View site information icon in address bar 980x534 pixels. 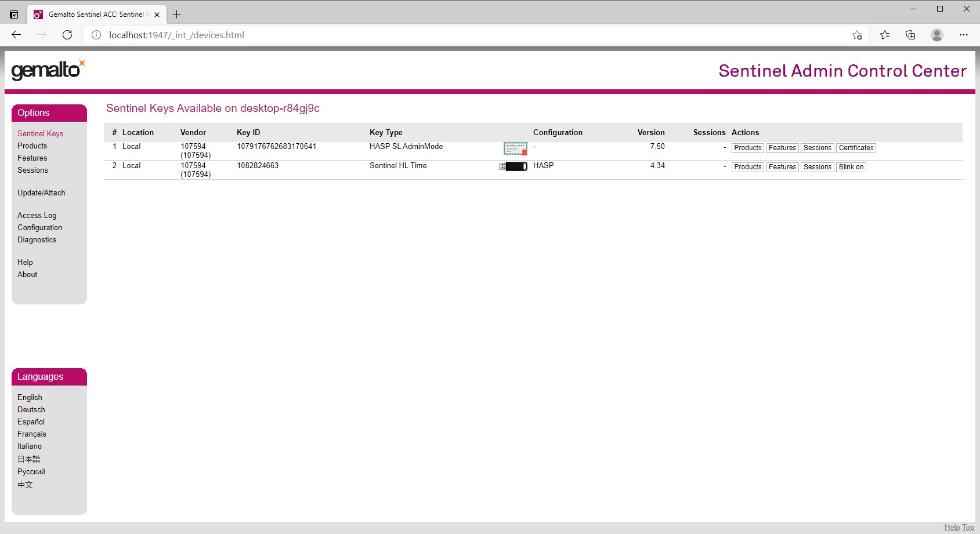pyautogui.click(x=96, y=35)
